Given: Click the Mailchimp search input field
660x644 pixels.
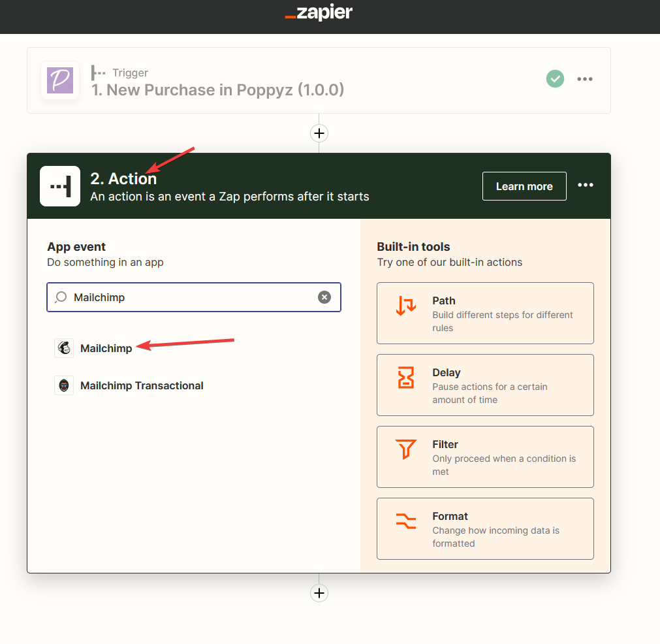Looking at the screenshot, I should point(189,297).
